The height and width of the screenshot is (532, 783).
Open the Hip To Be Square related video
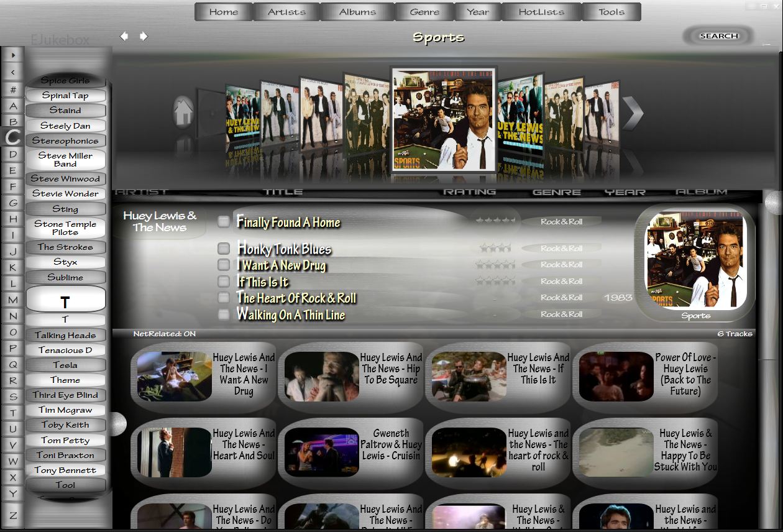(x=350, y=377)
